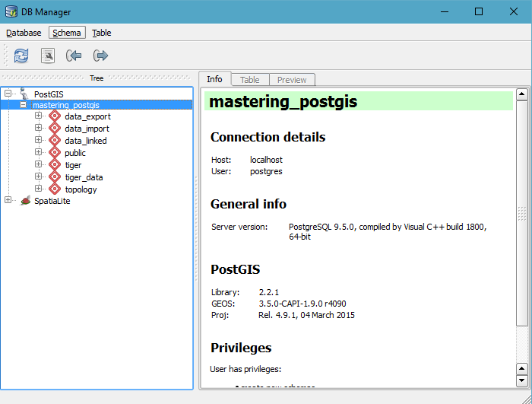Expand the data_import schema node
Screen dimensions: 532x404
38,129
